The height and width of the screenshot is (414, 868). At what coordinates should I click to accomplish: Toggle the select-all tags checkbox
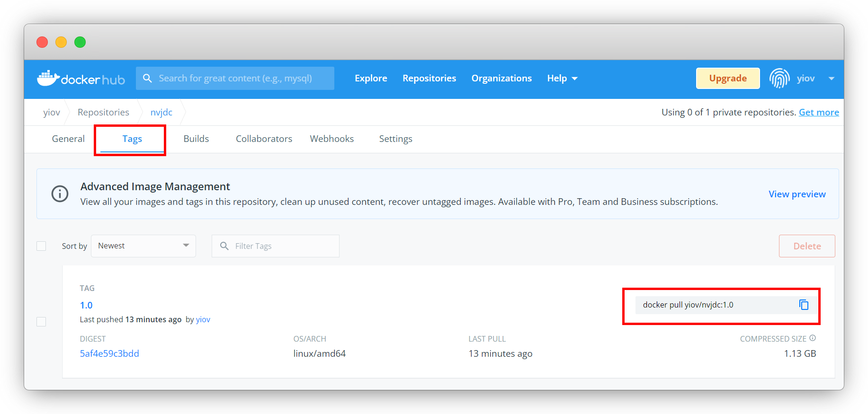point(41,246)
